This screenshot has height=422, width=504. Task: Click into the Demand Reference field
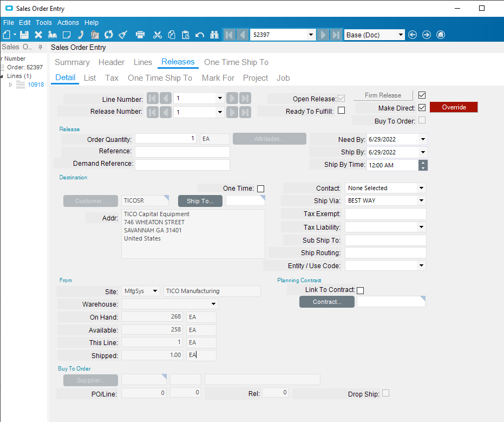(182, 165)
